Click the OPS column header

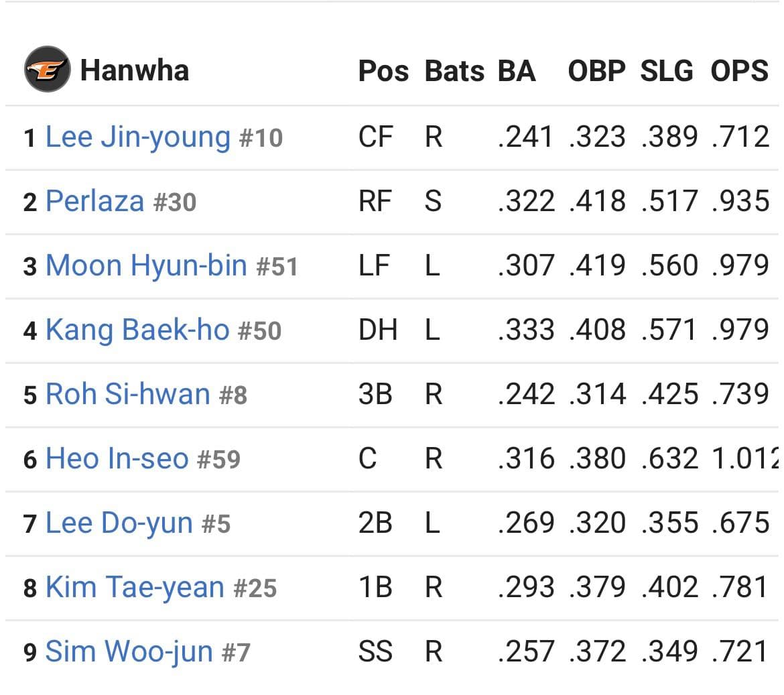tap(740, 71)
